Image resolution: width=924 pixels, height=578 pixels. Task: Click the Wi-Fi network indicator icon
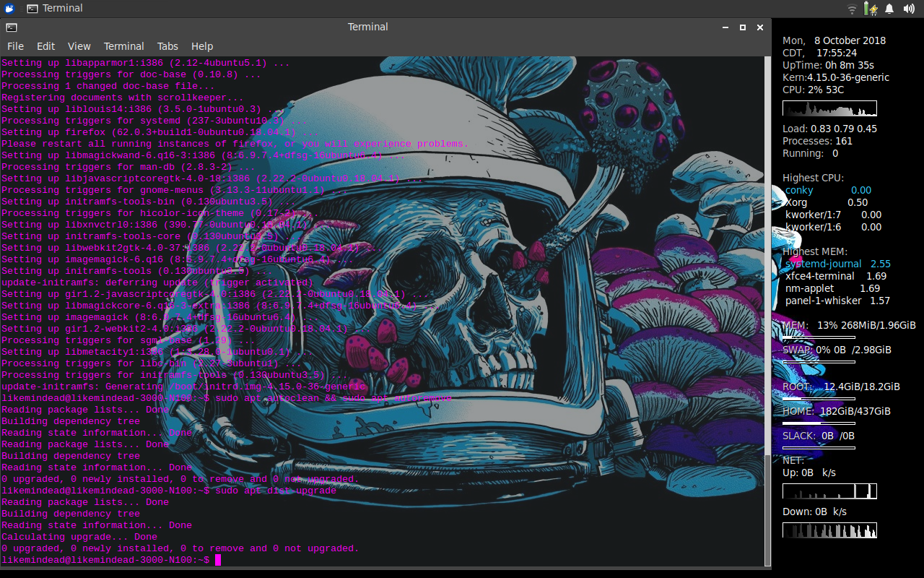tap(853, 9)
